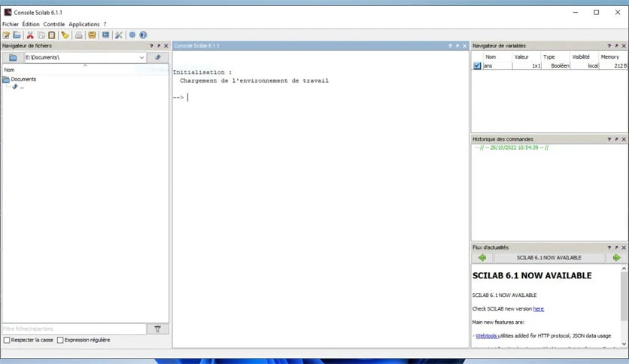Image resolution: width=629 pixels, height=364 pixels.
Task: Enable Expression régulière checkbox
Action: [60, 341]
